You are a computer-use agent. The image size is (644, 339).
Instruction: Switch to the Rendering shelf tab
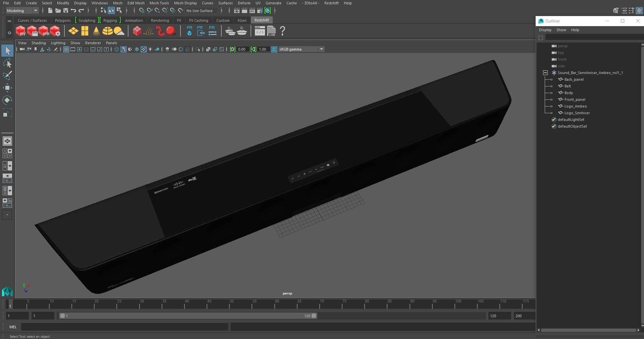[160, 20]
